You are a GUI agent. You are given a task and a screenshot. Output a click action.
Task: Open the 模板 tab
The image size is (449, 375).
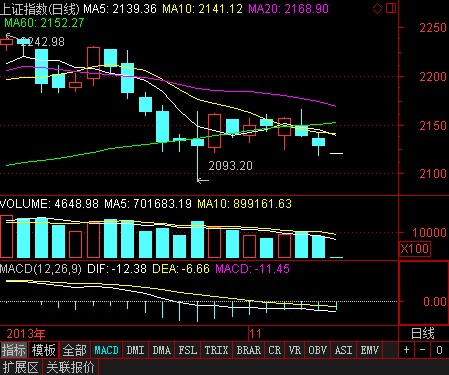click(43, 350)
